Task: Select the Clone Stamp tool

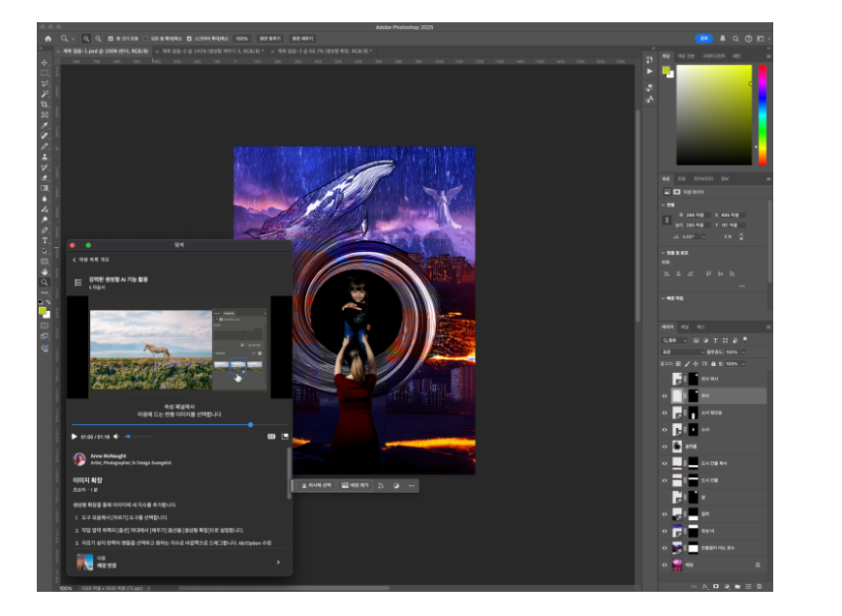Action: pyautogui.click(x=45, y=157)
